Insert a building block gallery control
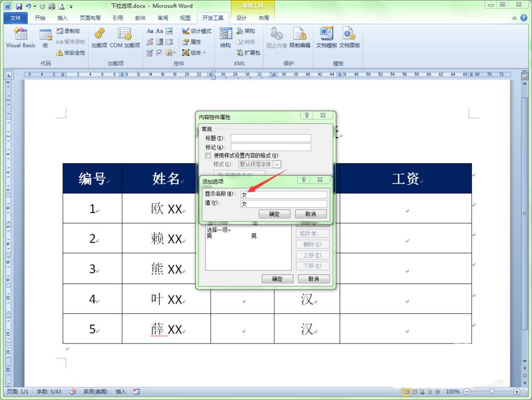Image resolution: width=532 pixels, height=400 pixels. click(150, 42)
